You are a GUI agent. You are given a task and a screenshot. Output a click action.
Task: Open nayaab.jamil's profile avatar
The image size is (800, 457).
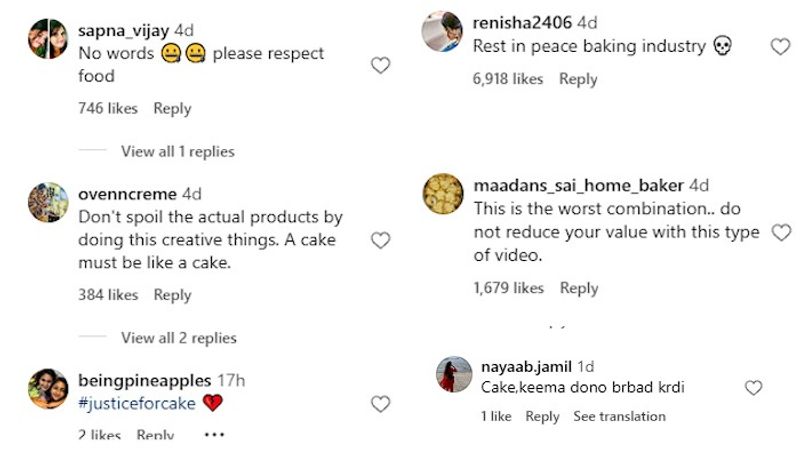point(454,375)
